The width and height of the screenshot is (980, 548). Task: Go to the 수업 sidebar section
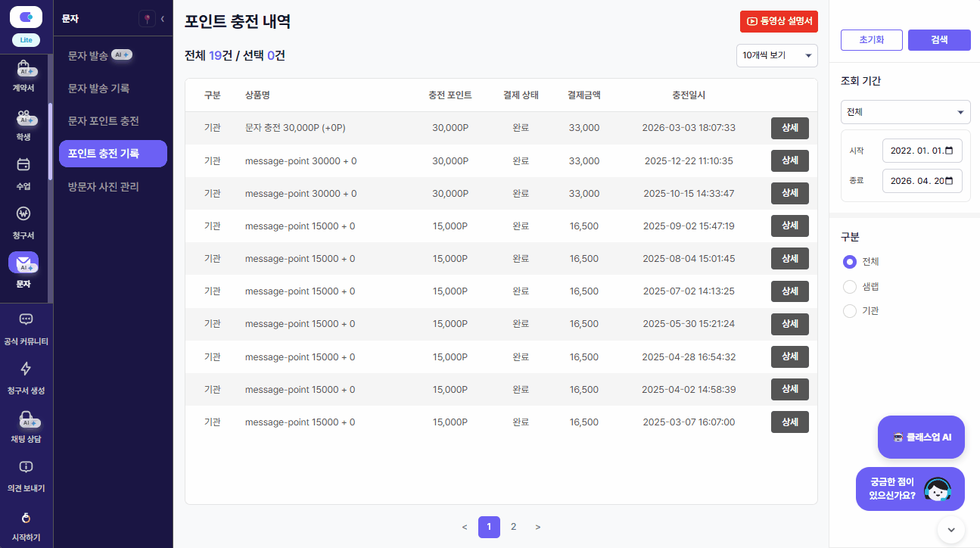pyautogui.click(x=23, y=174)
